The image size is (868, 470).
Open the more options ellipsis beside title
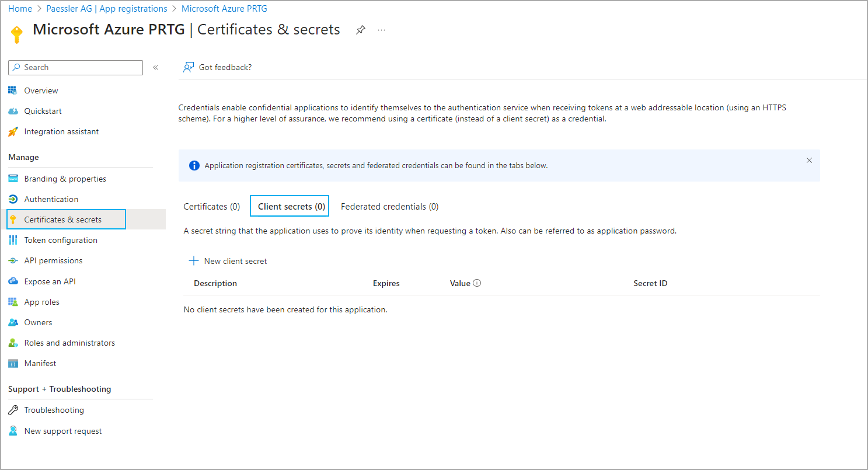pos(382,30)
